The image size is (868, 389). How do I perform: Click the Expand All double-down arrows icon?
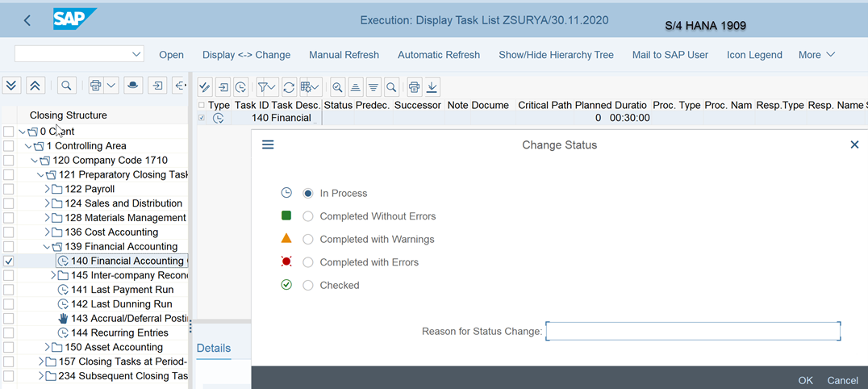click(11, 86)
